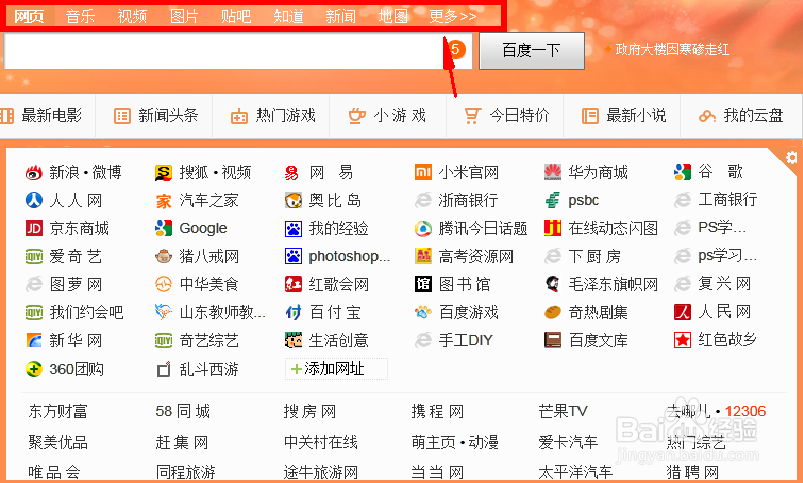Click the icon beside 谷 歌

pyautogui.click(x=682, y=172)
